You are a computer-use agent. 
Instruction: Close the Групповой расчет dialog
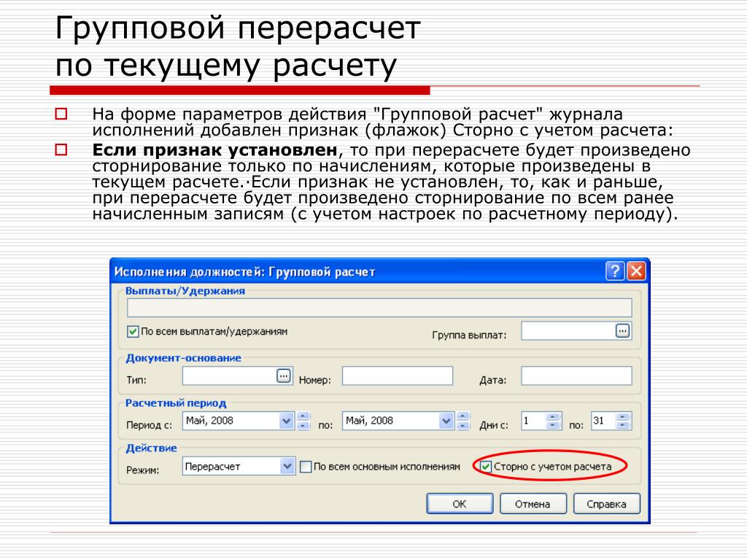(636, 271)
